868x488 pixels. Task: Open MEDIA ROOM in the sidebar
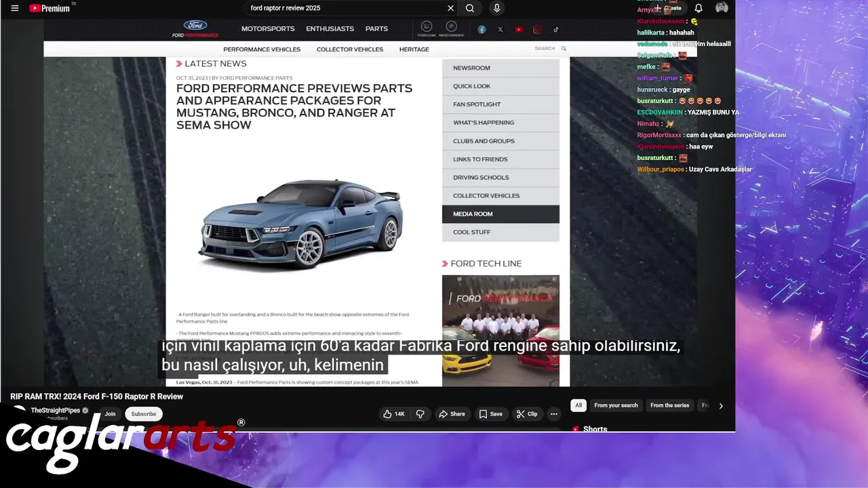(x=500, y=214)
